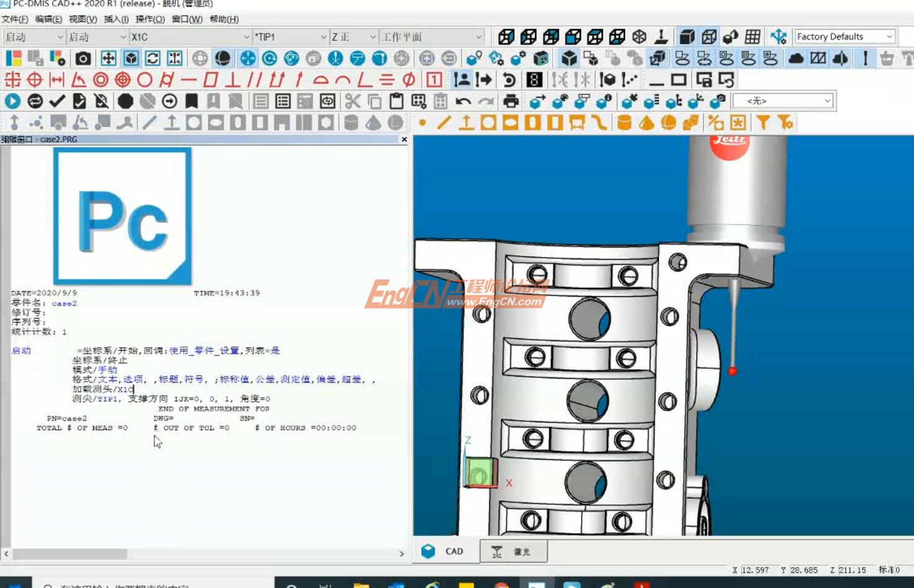Click the perpendicularity dimension icon
914x588 pixels.
click(233, 80)
